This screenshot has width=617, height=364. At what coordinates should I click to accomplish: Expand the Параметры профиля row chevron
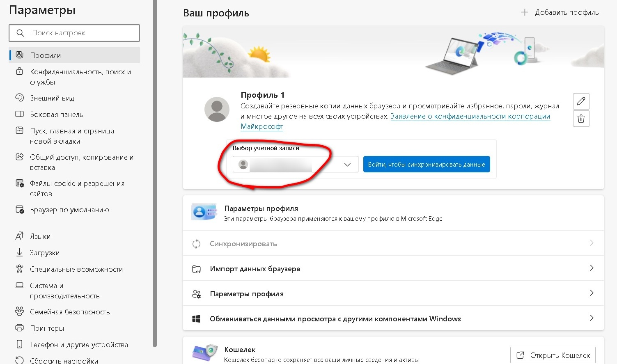click(591, 293)
